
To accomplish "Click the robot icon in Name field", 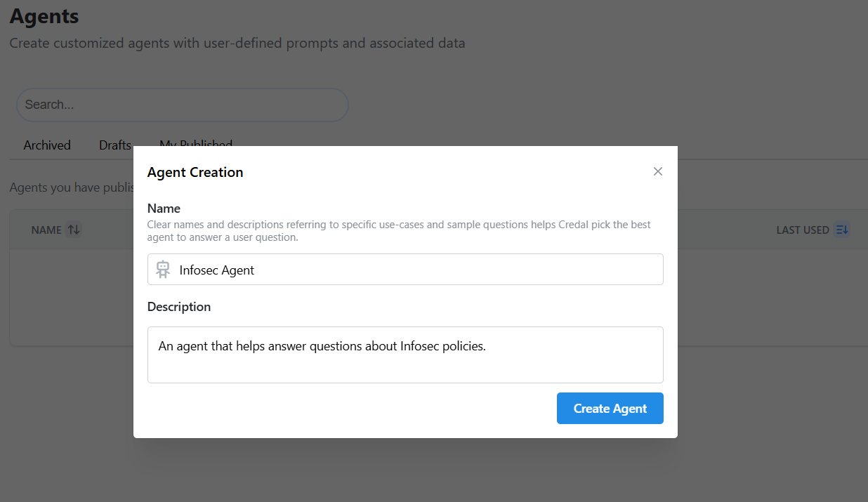I will 163,270.
